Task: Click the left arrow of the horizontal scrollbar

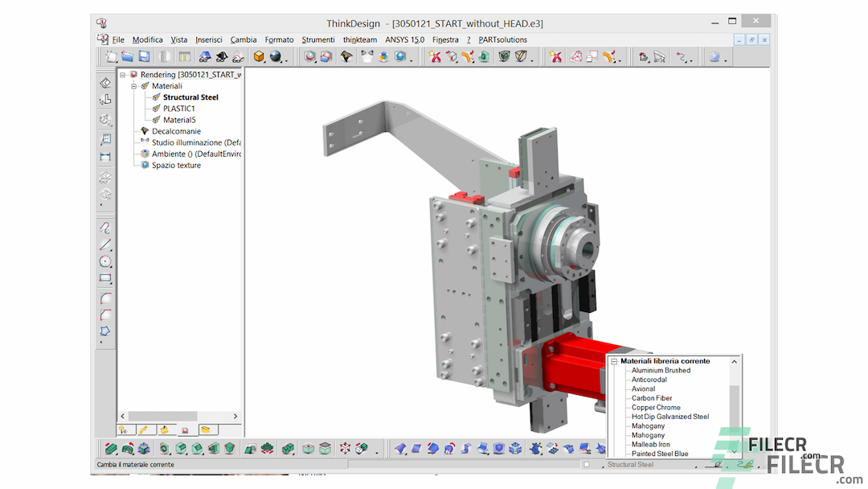Action: click(x=122, y=416)
